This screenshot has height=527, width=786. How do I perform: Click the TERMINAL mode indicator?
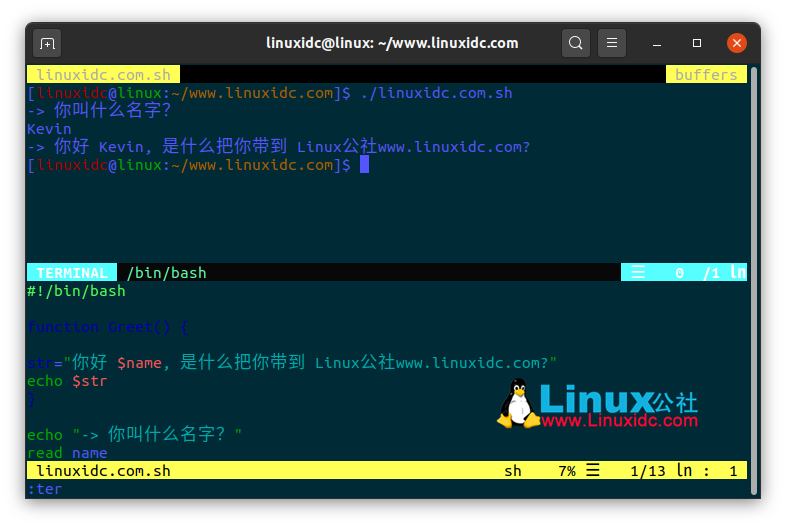[72, 272]
